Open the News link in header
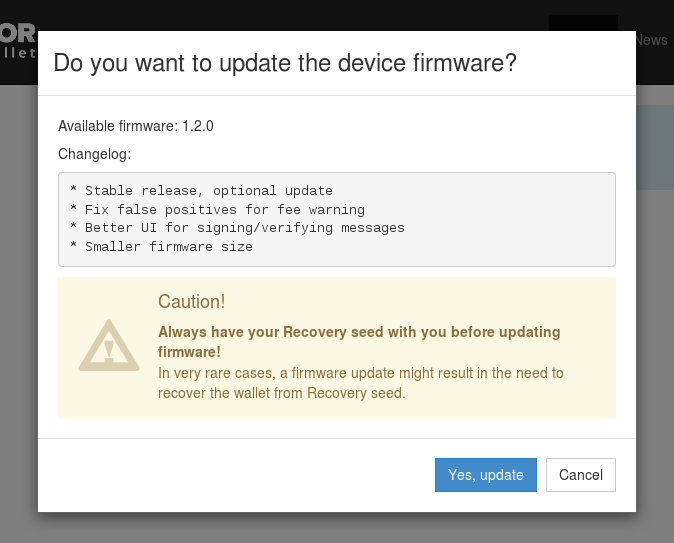This screenshot has width=674, height=543. point(652,40)
